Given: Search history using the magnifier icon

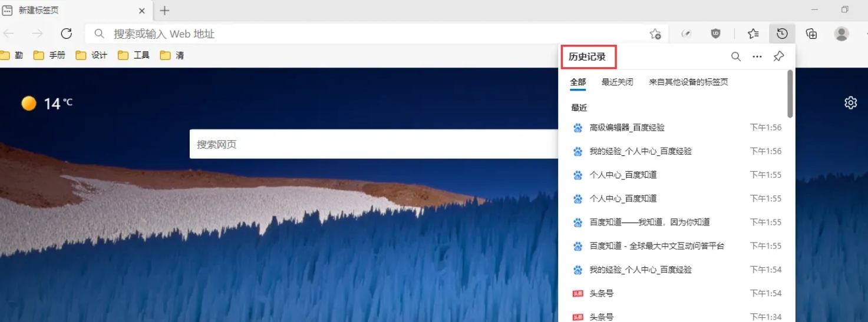Looking at the screenshot, I should [736, 57].
